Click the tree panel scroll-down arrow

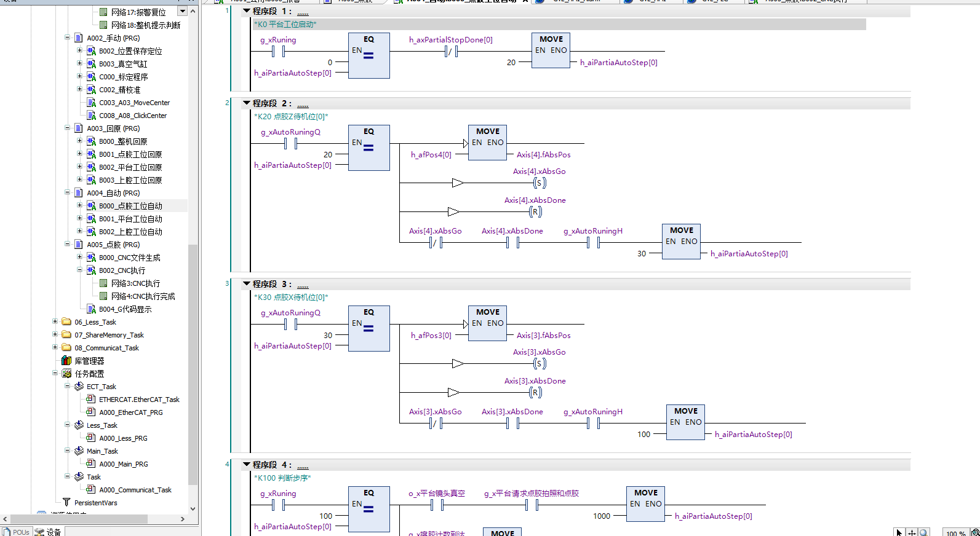pos(193,509)
